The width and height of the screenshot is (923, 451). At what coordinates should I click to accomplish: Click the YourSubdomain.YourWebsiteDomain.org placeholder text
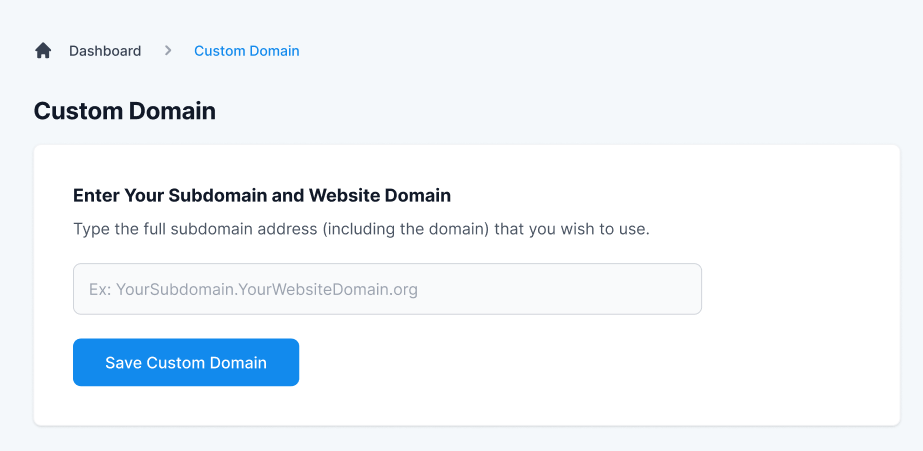click(253, 289)
